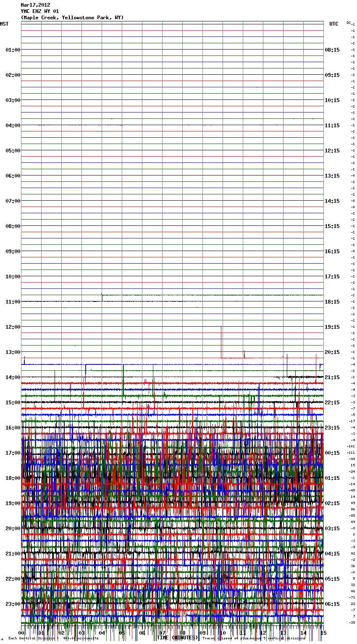
Task: Select the 07:00 MST time label
Action: pyautogui.click(x=13, y=201)
